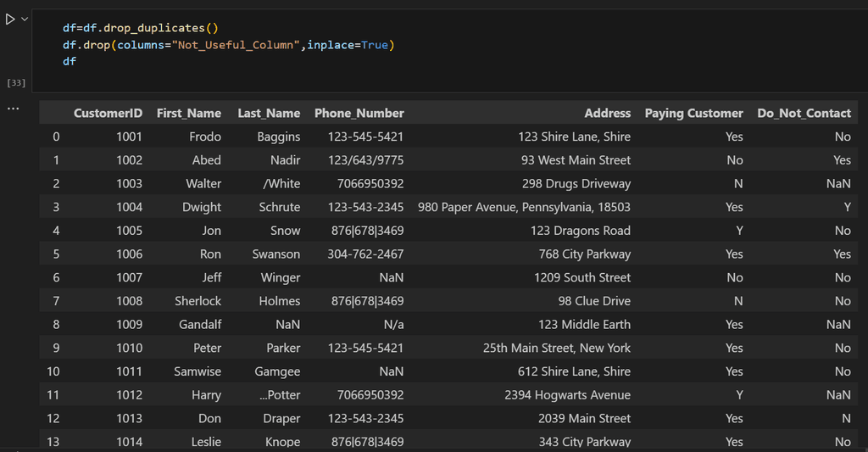
Task: Open the run options dropdown arrow
Action: coord(25,20)
